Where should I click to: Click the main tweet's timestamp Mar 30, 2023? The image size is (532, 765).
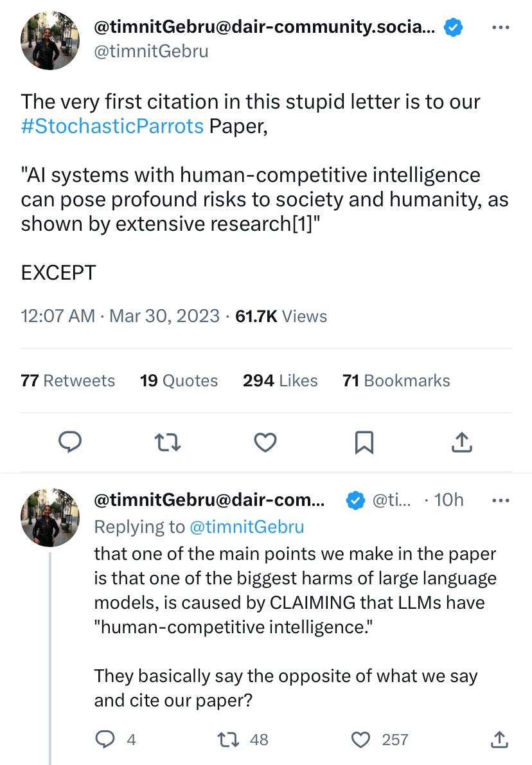point(164,316)
